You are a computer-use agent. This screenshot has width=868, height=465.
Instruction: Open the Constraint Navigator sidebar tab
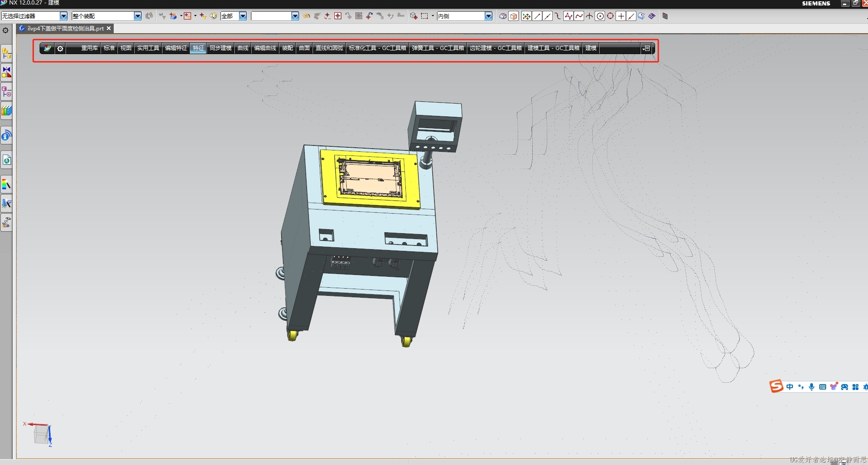point(6,73)
